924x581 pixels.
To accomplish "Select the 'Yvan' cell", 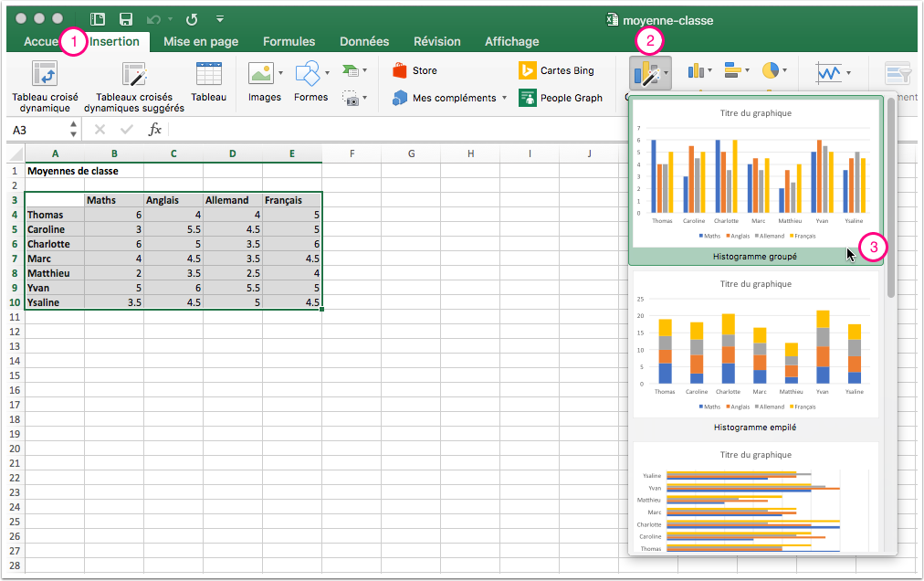I will pyautogui.click(x=55, y=288).
